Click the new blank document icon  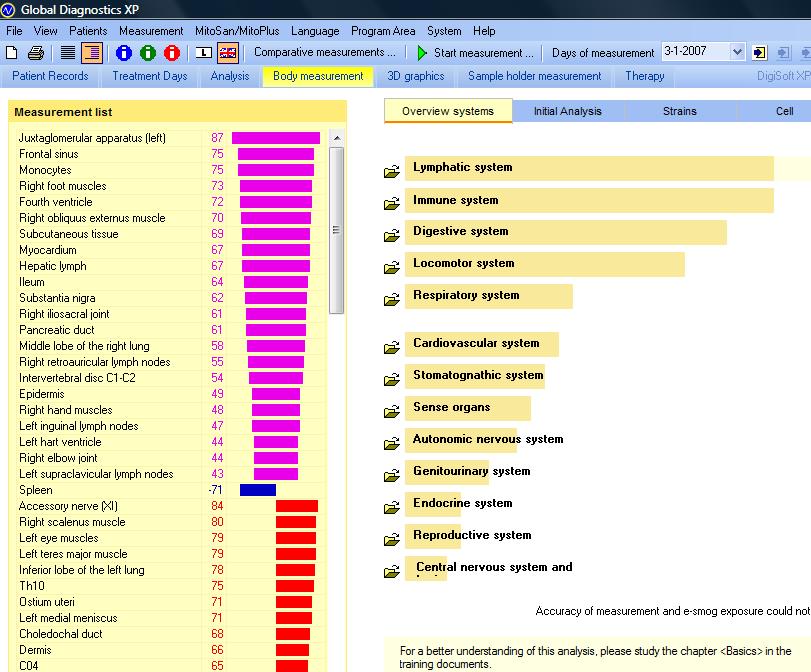tap(11, 53)
